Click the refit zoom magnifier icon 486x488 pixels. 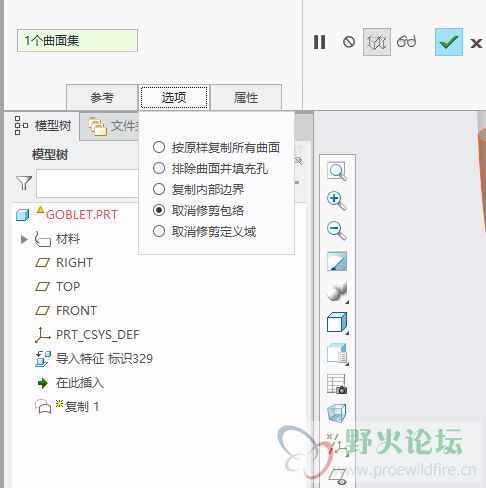[337, 171]
